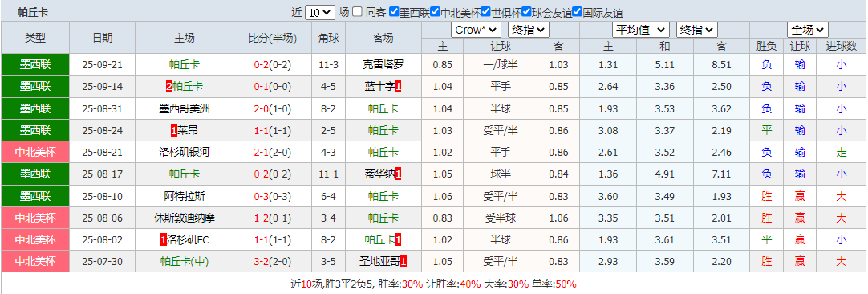This screenshot has width=868, height=294.
Task: Uncheck the 墨西联 league filter checkbox
Action: coord(394,12)
